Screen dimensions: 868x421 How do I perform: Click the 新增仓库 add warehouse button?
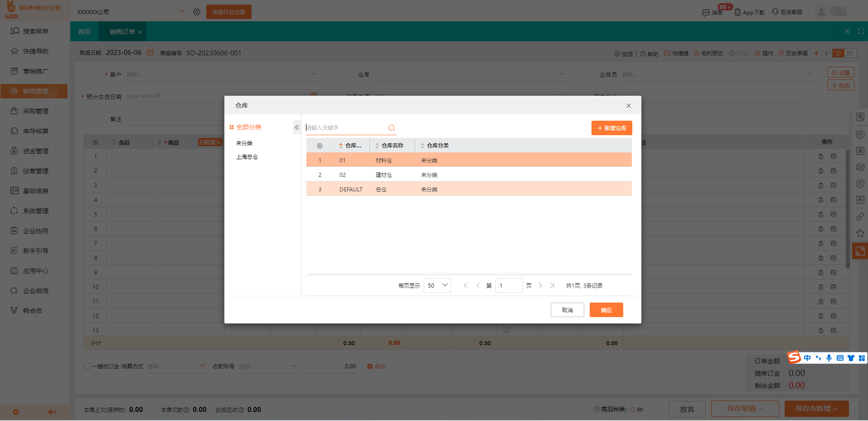(x=611, y=127)
